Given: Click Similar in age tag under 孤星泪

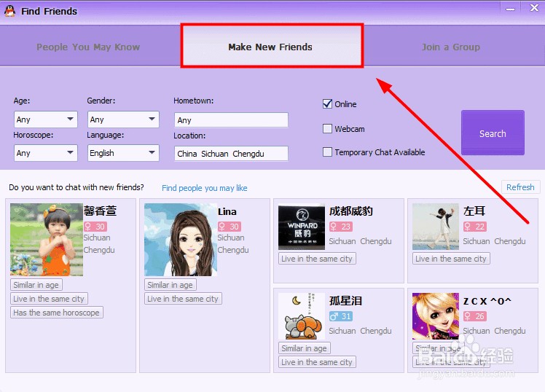Looking at the screenshot, I should click(x=304, y=348).
